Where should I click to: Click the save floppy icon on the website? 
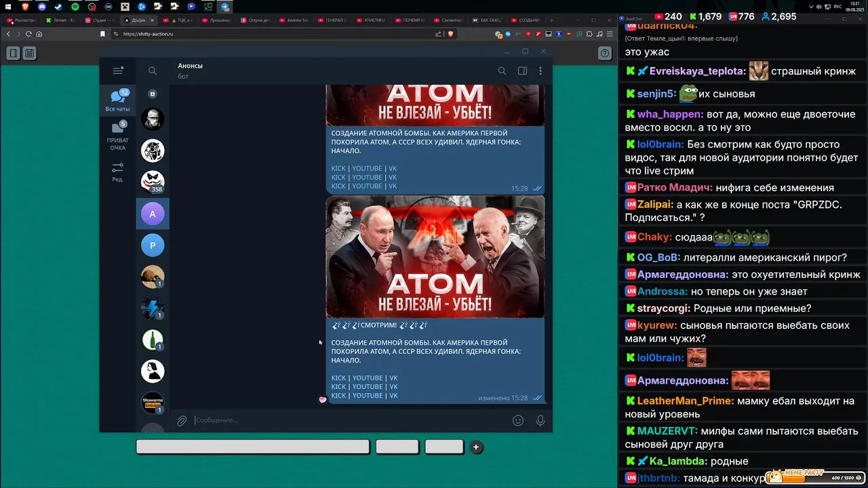[30, 53]
